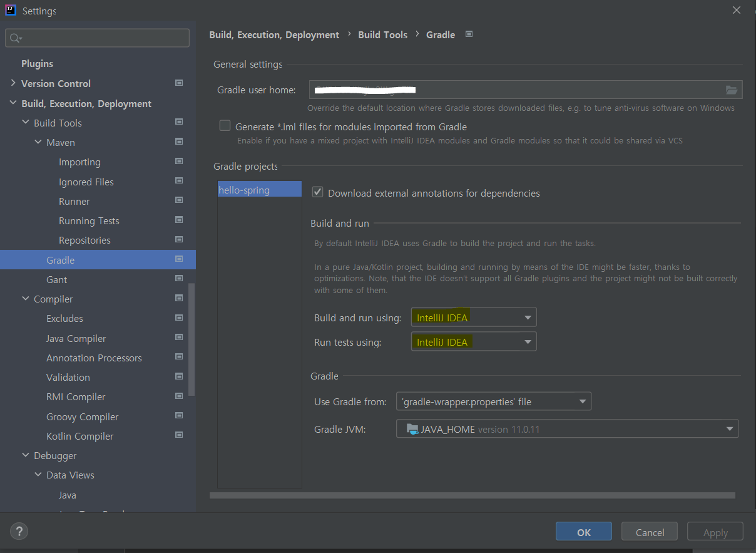Select Annotation Processors settings page
756x553 pixels.
click(x=94, y=358)
